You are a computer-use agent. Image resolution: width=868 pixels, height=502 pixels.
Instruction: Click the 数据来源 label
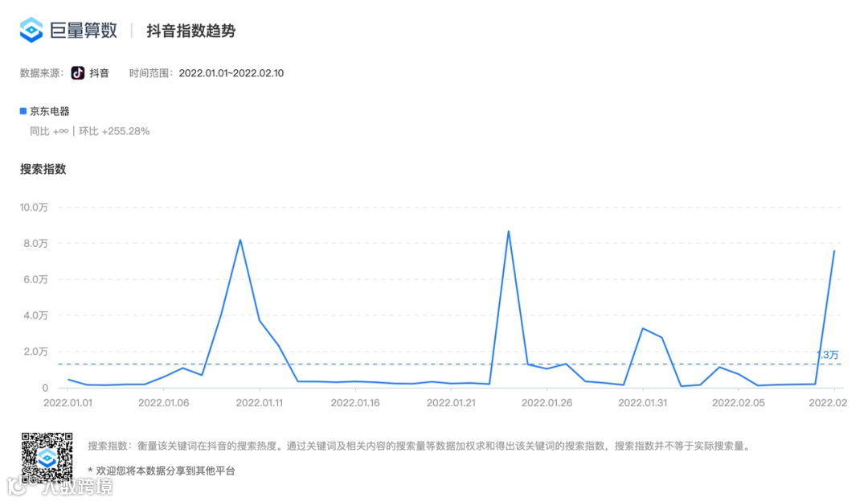(42, 73)
